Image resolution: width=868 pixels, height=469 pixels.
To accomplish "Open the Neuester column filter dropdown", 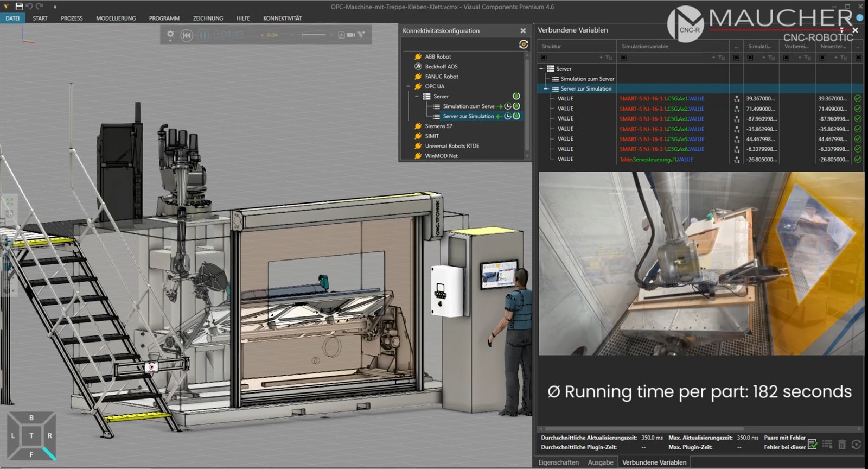I will [x=836, y=58].
